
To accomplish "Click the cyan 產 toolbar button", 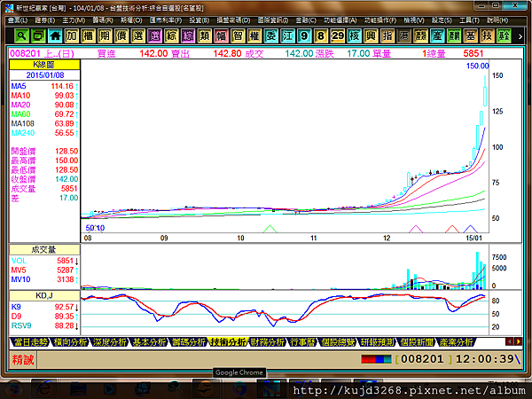I will [437, 35].
